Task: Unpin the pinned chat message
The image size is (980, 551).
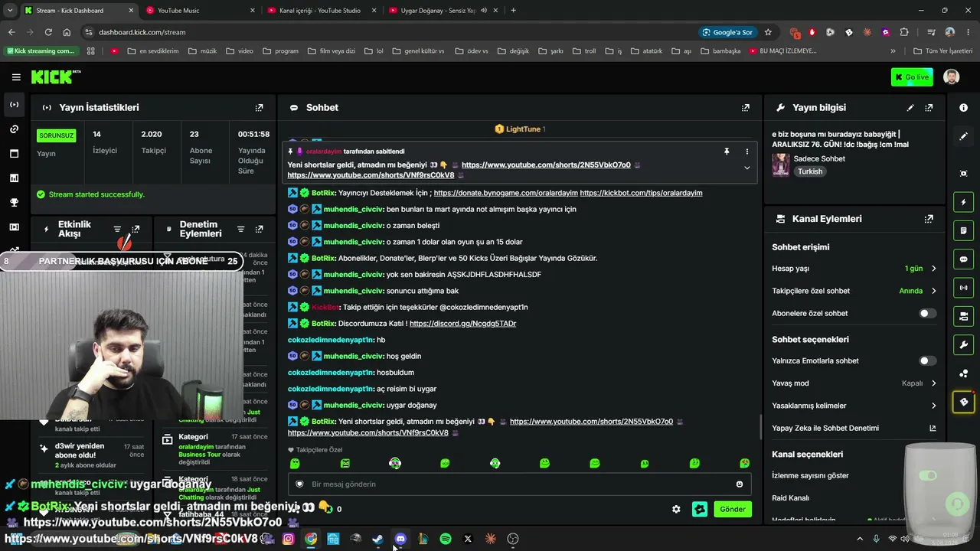Action: click(x=727, y=152)
